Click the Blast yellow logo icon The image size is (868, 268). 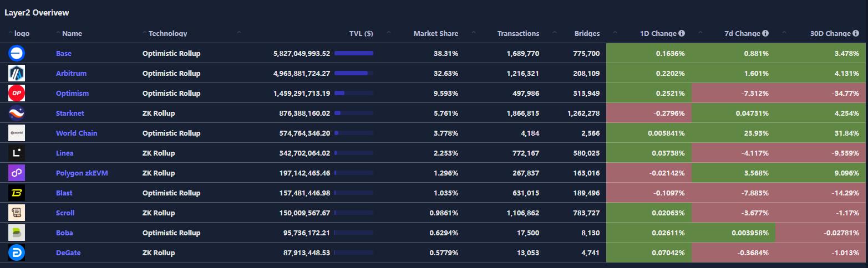point(17,193)
